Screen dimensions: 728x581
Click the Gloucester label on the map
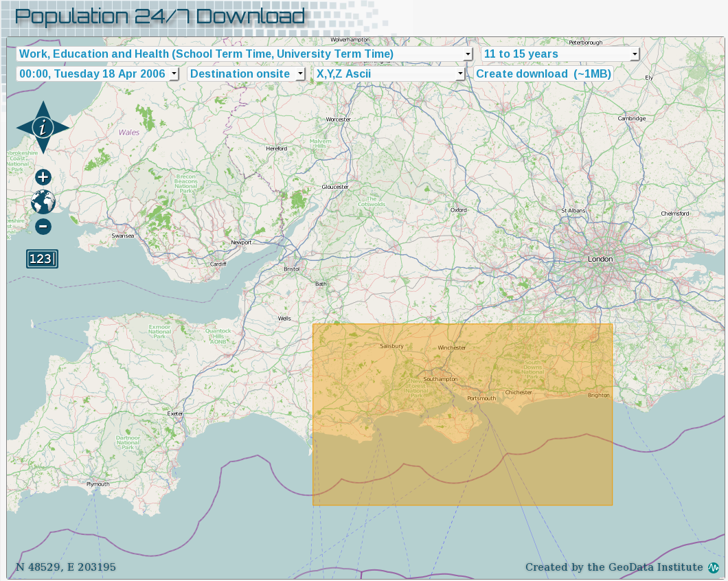coord(335,187)
